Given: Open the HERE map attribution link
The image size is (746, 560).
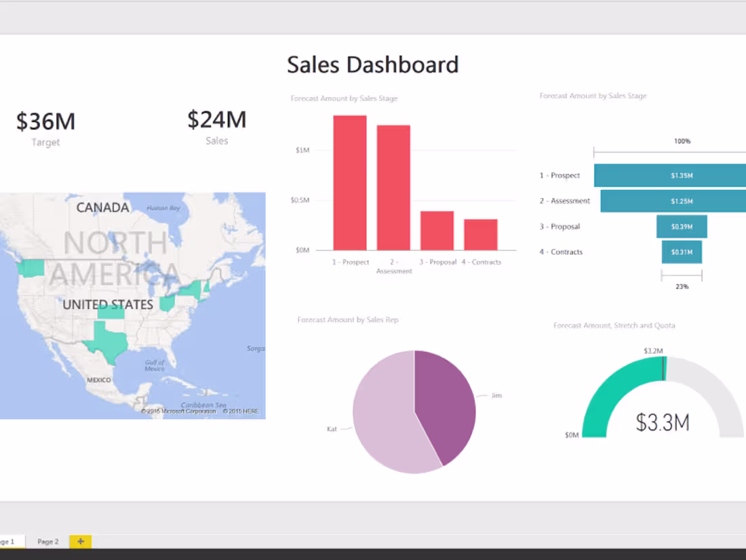Looking at the screenshot, I should click(242, 411).
